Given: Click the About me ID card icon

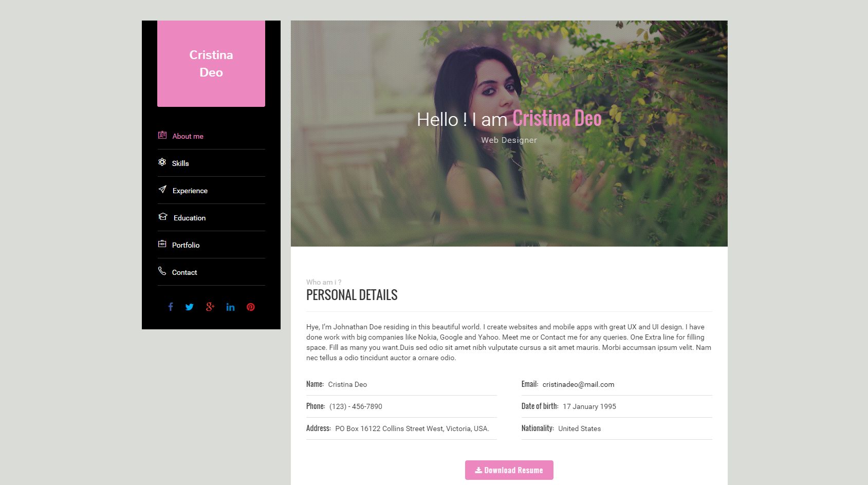Looking at the screenshot, I should [162, 135].
